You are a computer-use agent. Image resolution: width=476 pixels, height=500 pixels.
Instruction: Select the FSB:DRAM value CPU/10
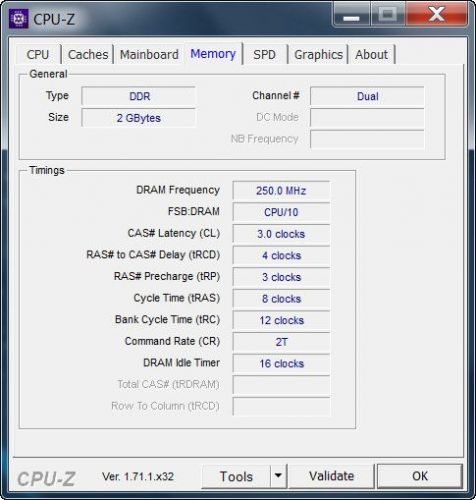pos(281,212)
